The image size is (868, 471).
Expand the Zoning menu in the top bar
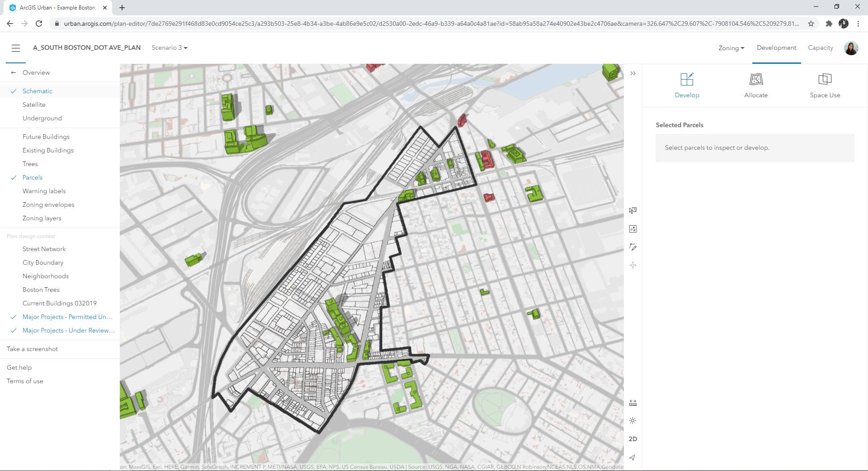click(731, 48)
